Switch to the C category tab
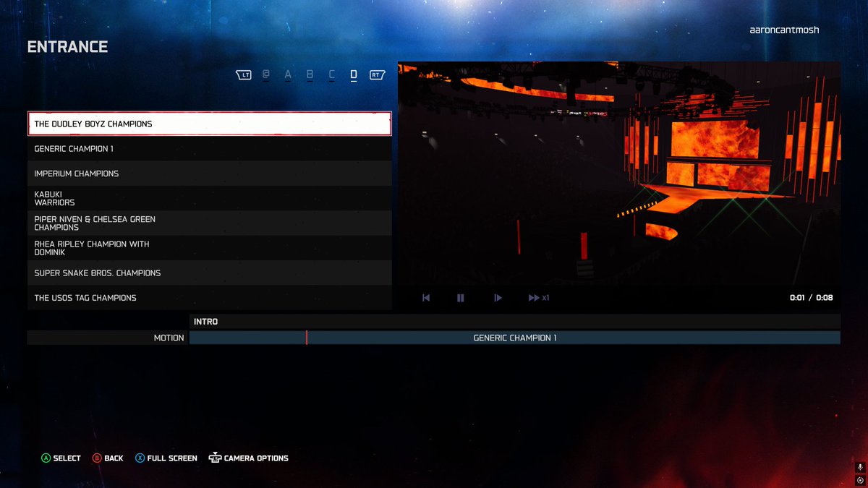Screen dimensions: 868x488 332,74
